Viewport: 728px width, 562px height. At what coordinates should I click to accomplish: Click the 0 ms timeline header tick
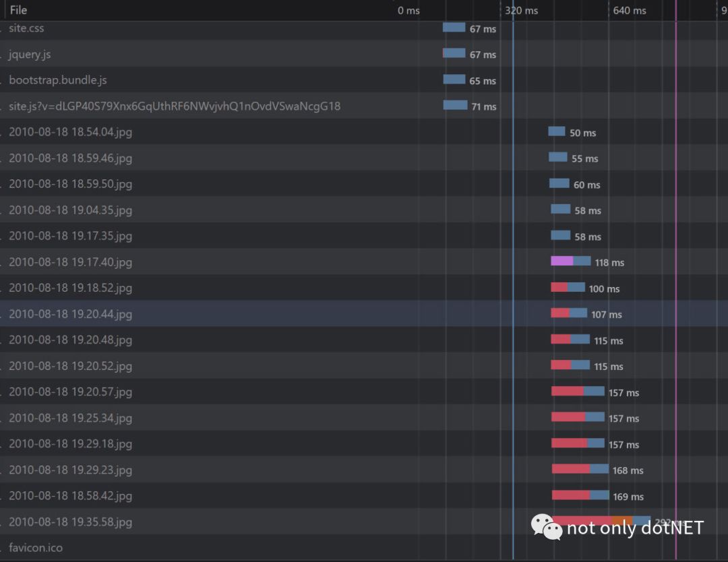tap(408, 10)
